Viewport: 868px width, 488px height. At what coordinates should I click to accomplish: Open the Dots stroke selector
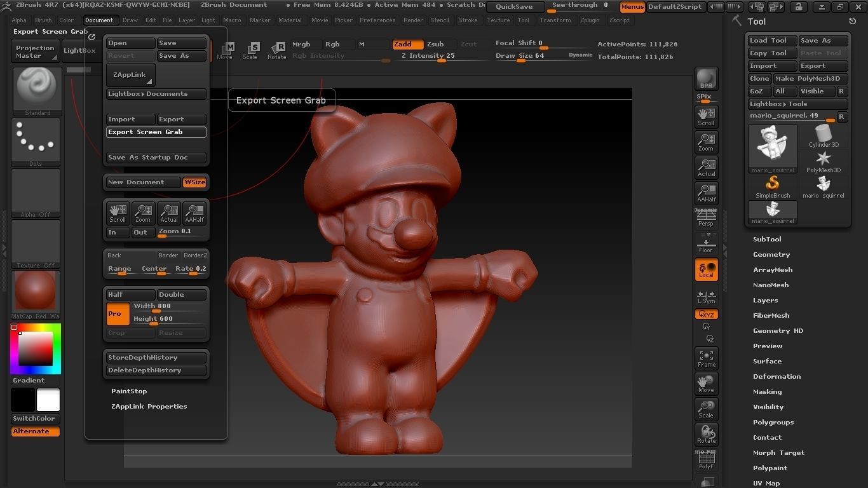pyautogui.click(x=36, y=142)
